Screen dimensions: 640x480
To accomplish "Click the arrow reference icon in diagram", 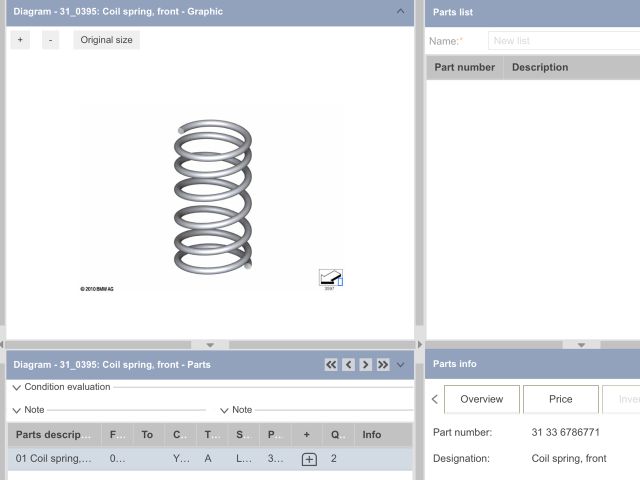I will click(x=330, y=277).
